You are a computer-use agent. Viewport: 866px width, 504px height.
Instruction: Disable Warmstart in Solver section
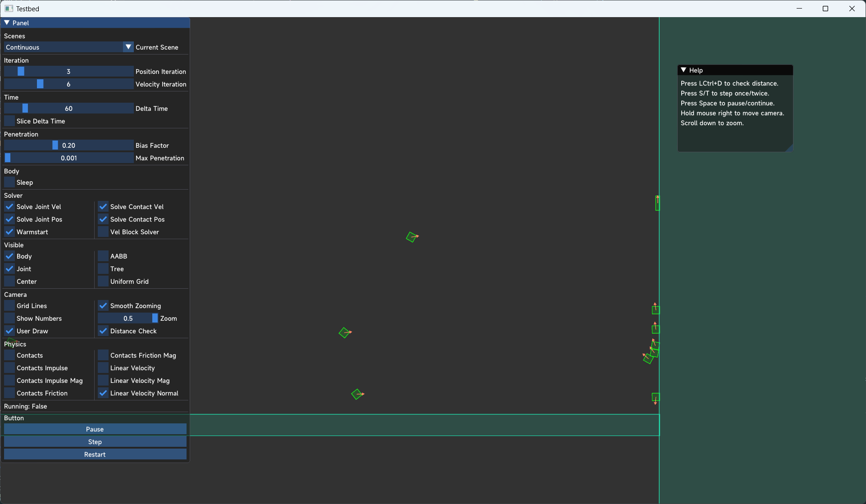(9, 232)
